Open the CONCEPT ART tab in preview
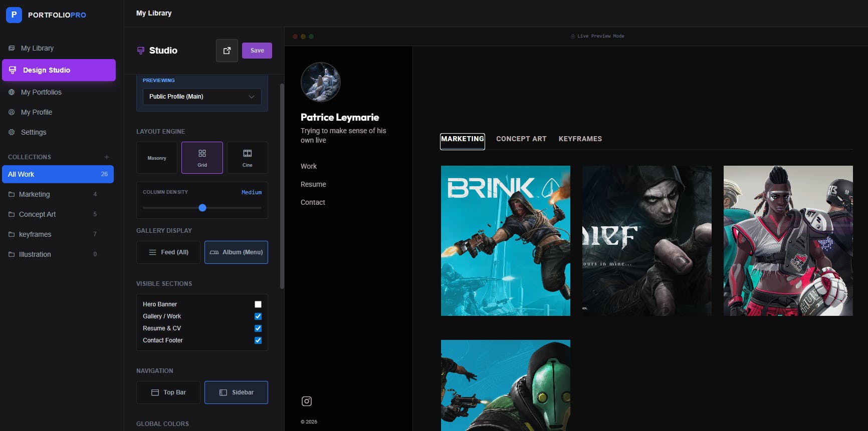This screenshot has width=868, height=431. coord(521,139)
